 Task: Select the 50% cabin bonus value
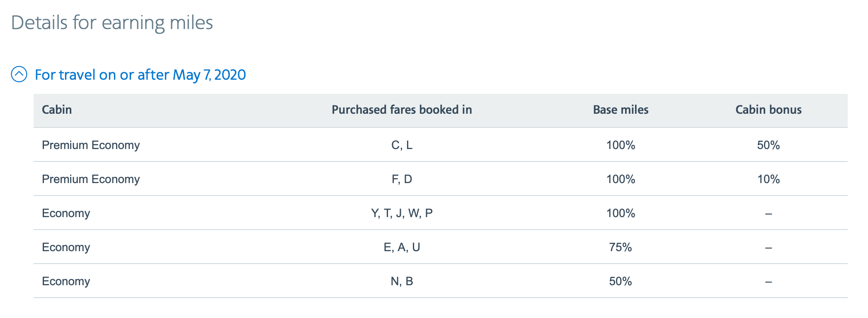pyautogui.click(x=768, y=145)
